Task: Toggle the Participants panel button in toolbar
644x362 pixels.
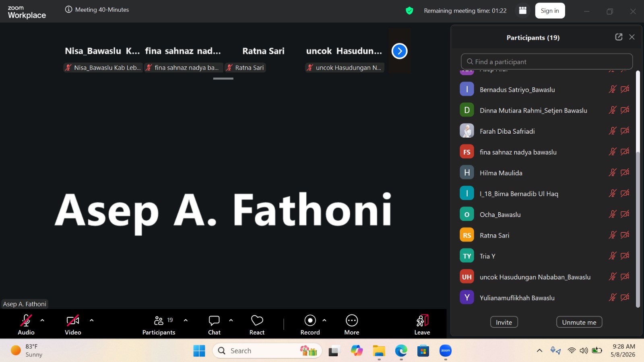Action: click(x=159, y=325)
